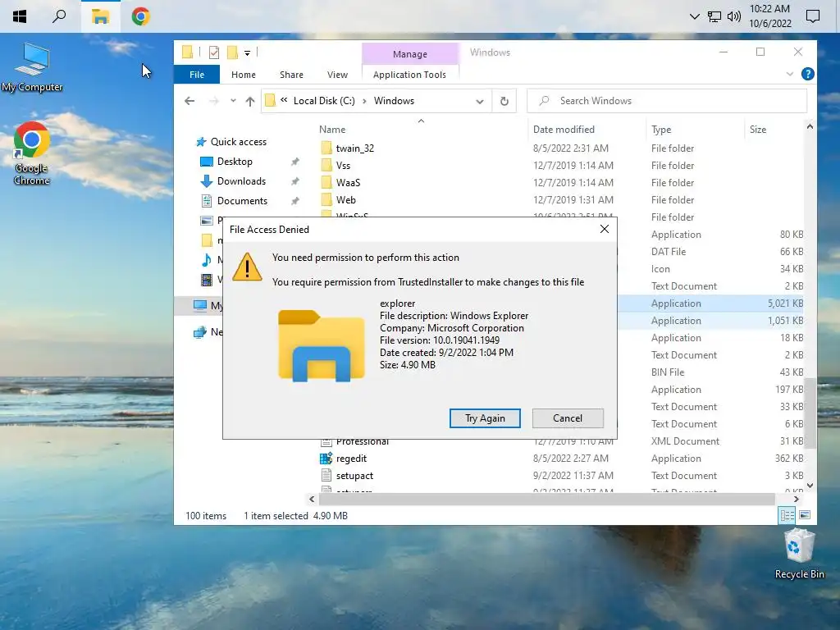The height and width of the screenshot is (630, 840).
Task: Click the vertical scrollbar down arrow
Action: click(x=810, y=486)
